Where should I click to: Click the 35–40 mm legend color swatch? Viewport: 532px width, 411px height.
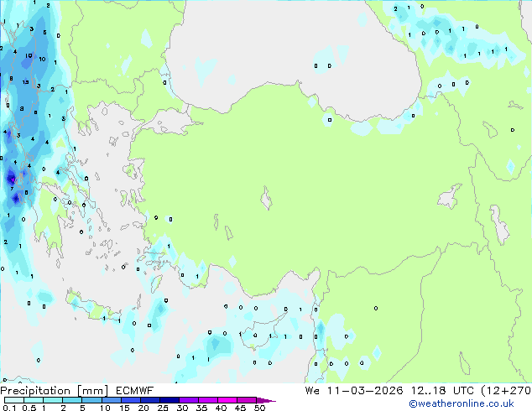(x=208, y=400)
